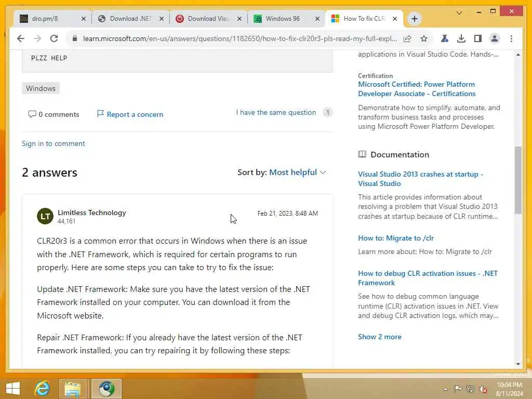
Task: Open Microsoft Certified Power Platform Developer link
Action: 417,89
